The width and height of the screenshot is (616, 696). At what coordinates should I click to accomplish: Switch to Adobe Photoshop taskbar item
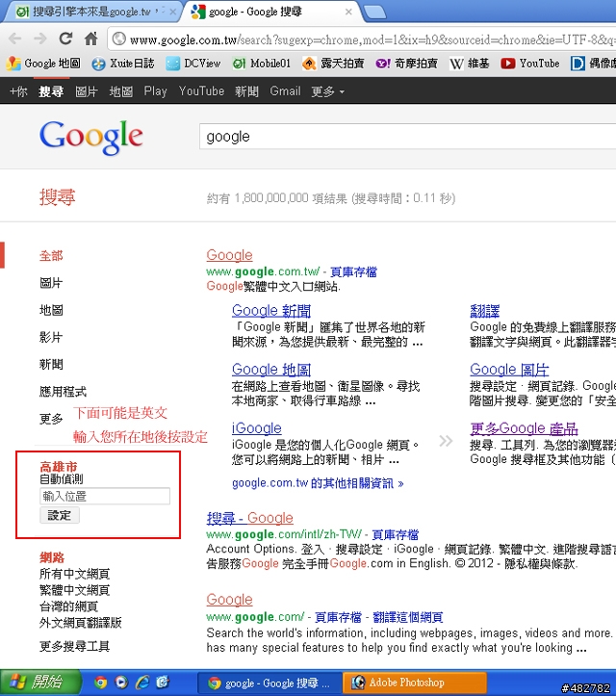(x=414, y=683)
